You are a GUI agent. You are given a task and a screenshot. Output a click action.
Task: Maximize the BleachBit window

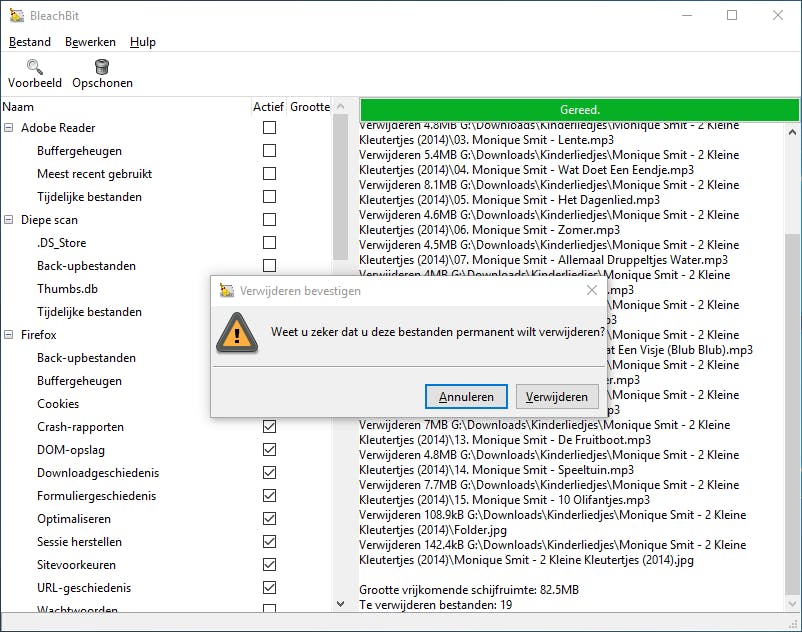[x=732, y=15]
